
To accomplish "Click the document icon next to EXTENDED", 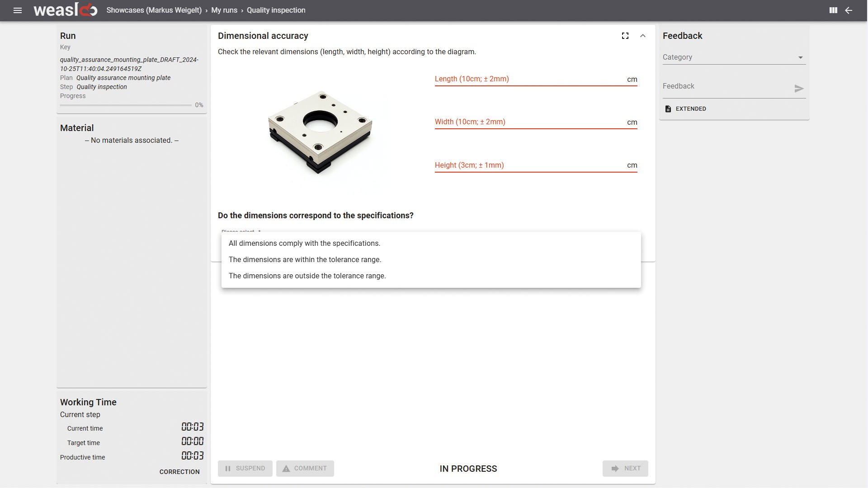I will (668, 108).
